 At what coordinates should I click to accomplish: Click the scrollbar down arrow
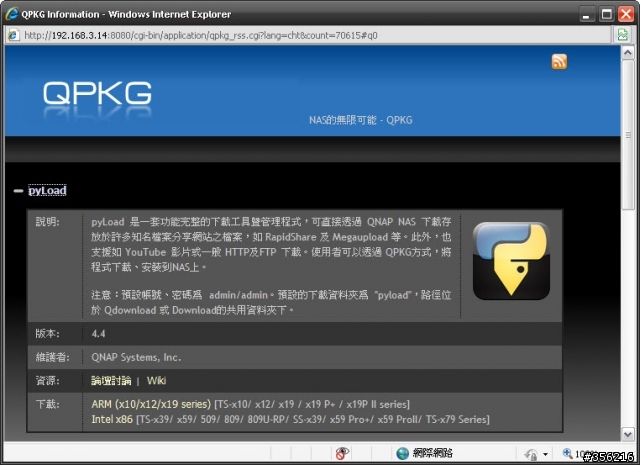coord(628,434)
